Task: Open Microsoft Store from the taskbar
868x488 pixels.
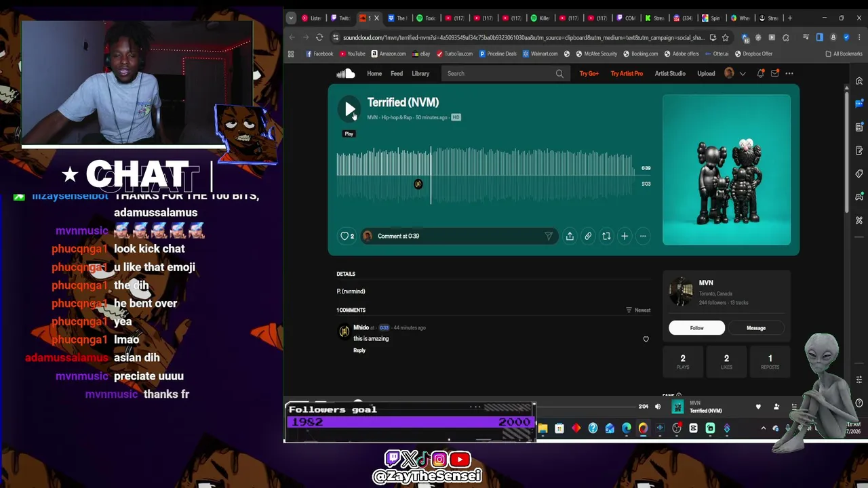Action: 559,428
